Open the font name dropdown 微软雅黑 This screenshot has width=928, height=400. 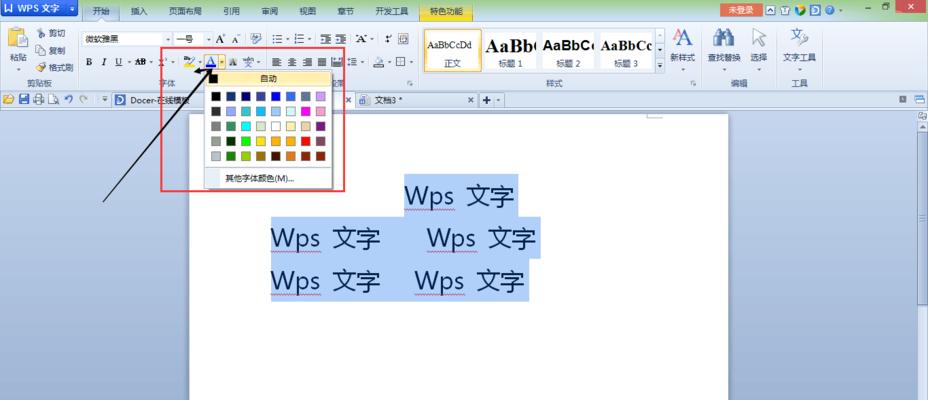pos(168,39)
